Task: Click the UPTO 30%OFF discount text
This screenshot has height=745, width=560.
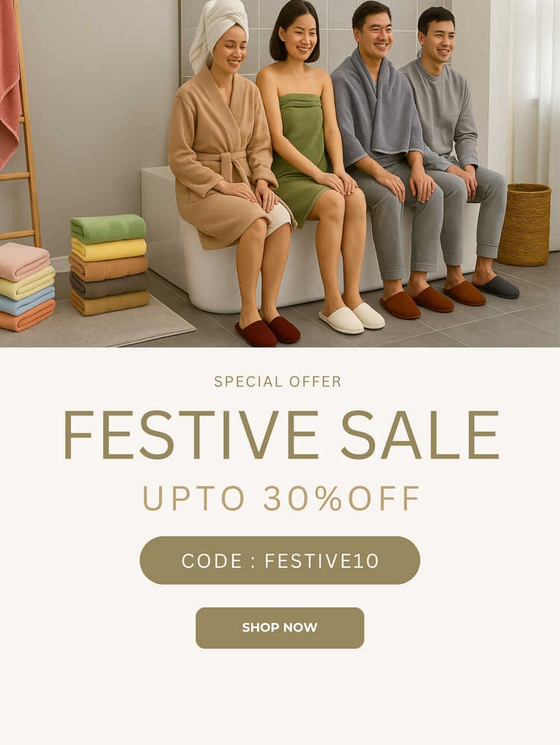Action: click(x=281, y=498)
